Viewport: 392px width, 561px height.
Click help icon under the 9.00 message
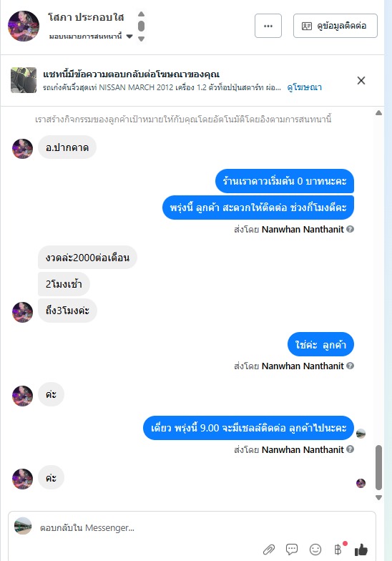click(351, 449)
